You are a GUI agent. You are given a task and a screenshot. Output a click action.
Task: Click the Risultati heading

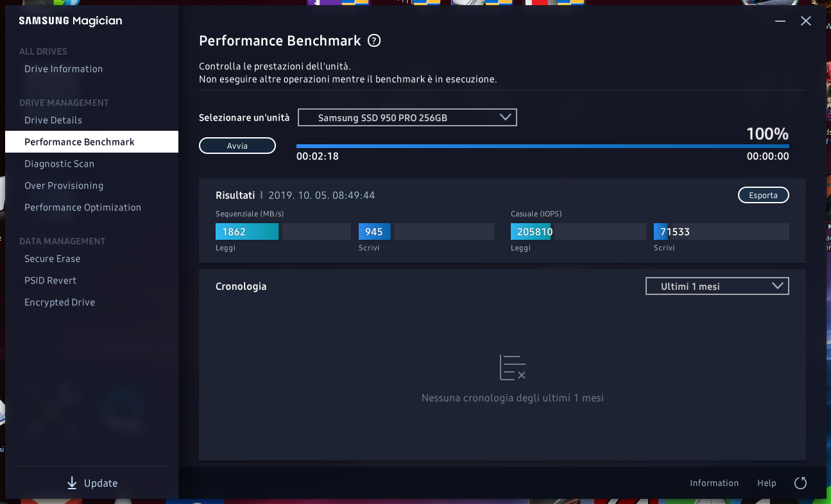point(236,195)
